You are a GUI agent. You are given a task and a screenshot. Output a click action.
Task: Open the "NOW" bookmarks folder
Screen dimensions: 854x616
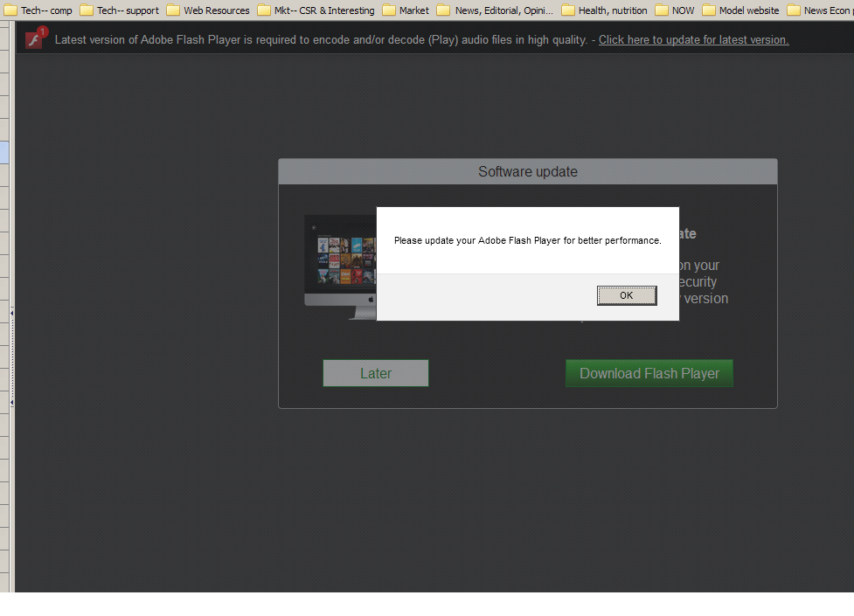[675, 10]
